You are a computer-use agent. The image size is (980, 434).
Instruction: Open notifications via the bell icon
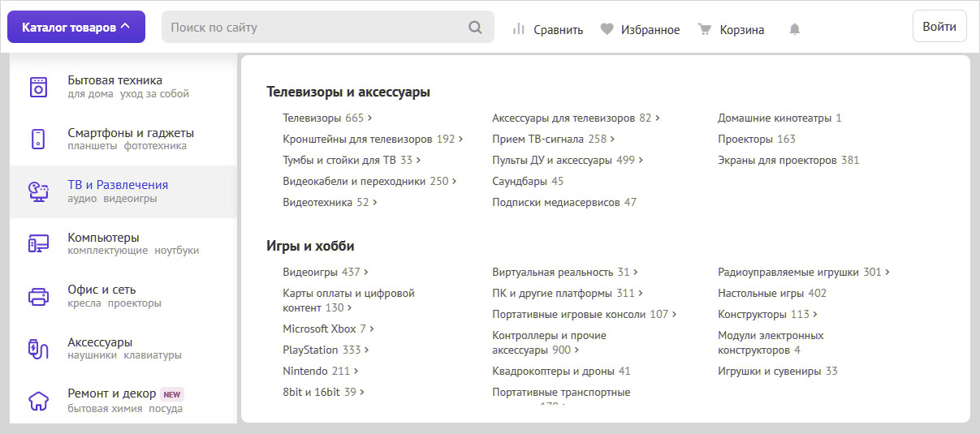(795, 29)
